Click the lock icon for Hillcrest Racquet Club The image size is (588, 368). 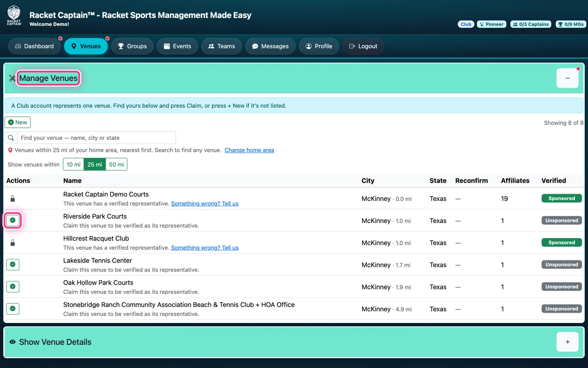coord(13,242)
